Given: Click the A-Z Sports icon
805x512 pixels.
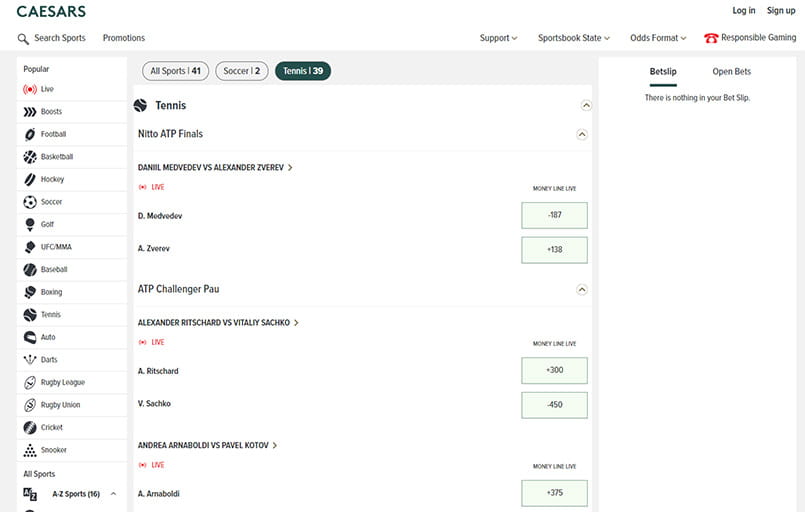Looking at the screenshot, I should 30,494.
